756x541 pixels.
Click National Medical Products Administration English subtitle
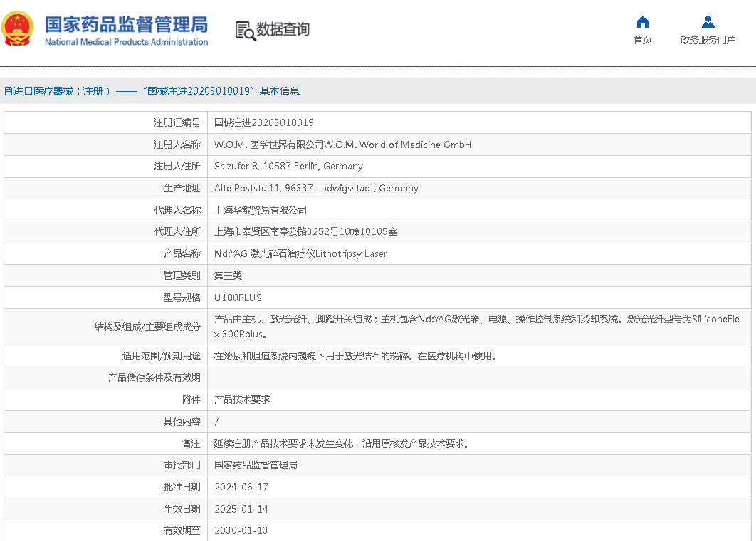126,42
